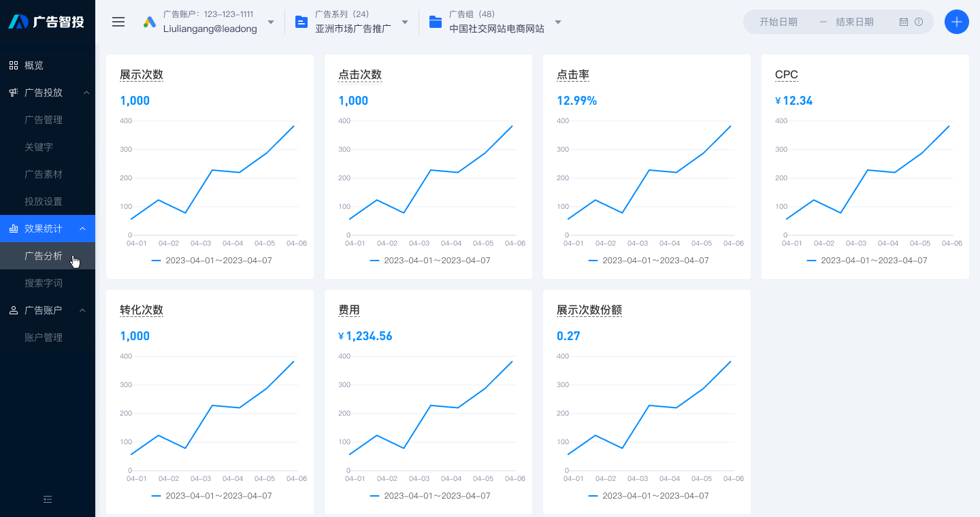
Task: Toggle legend series in 费用 chart
Action: click(429, 496)
